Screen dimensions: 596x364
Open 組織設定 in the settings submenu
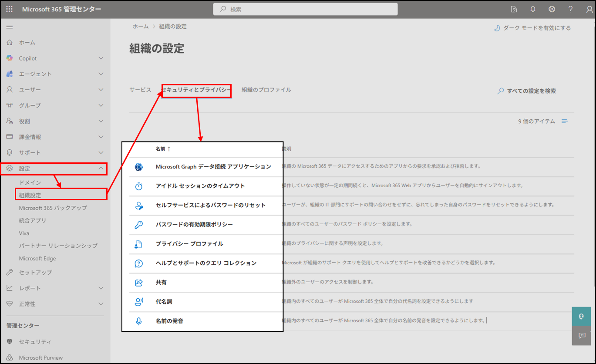[x=30, y=195]
